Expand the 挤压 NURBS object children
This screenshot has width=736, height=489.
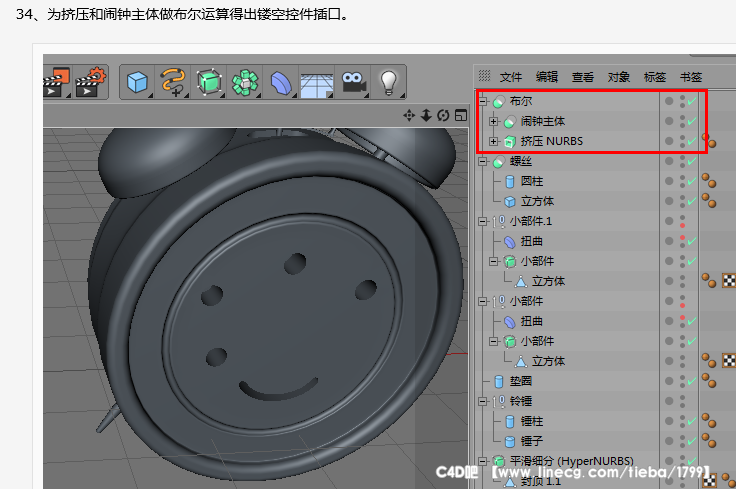(x=493, y=141)
